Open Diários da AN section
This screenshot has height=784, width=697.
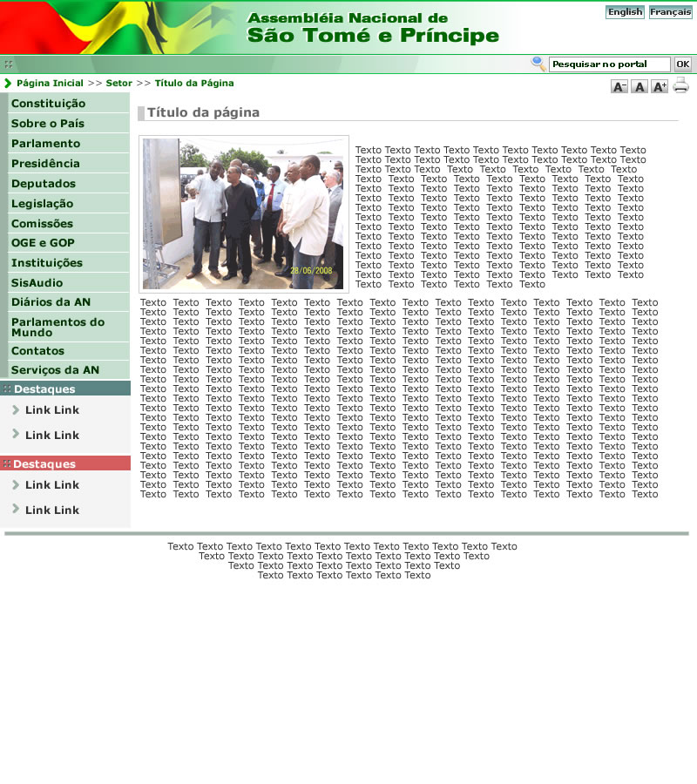pyautogui.click(x=51, y=302)
